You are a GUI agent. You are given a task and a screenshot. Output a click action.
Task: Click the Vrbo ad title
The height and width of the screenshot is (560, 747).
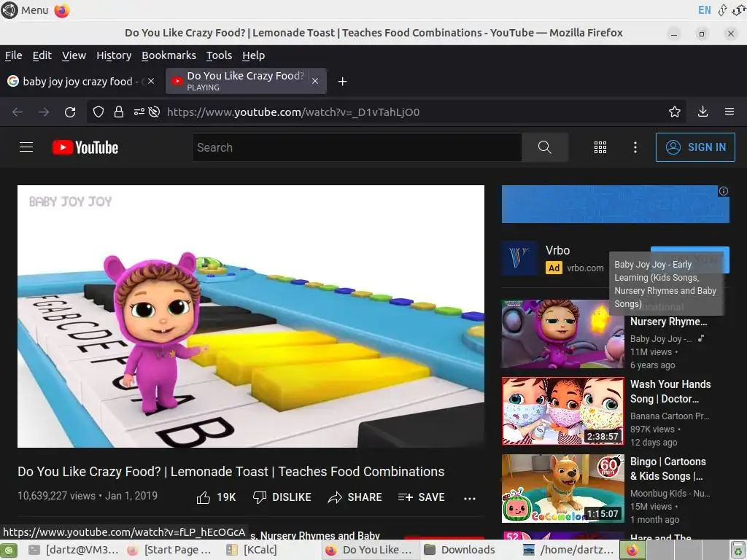[557, 250]
